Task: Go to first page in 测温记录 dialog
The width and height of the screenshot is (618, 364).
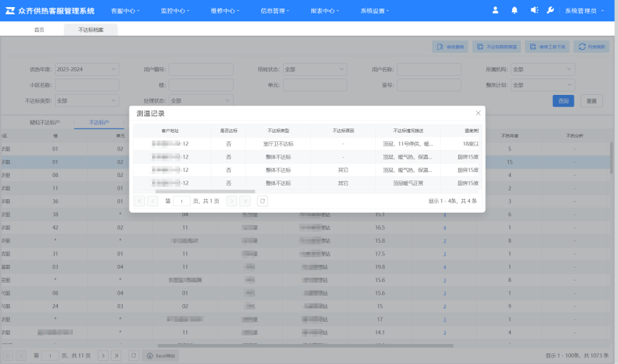Action: click(139, 201)
